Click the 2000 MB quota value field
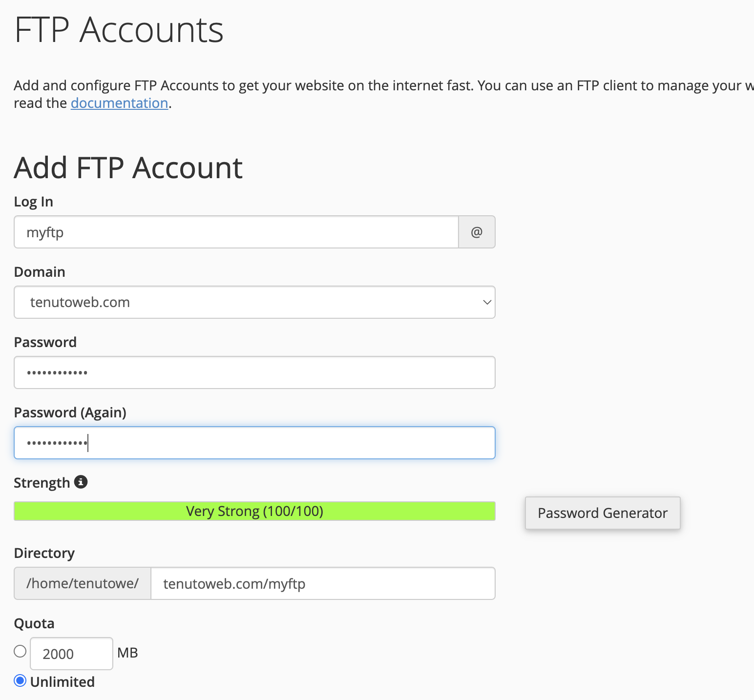The width and height of the screenshot is (754, 700). point(71,653)
